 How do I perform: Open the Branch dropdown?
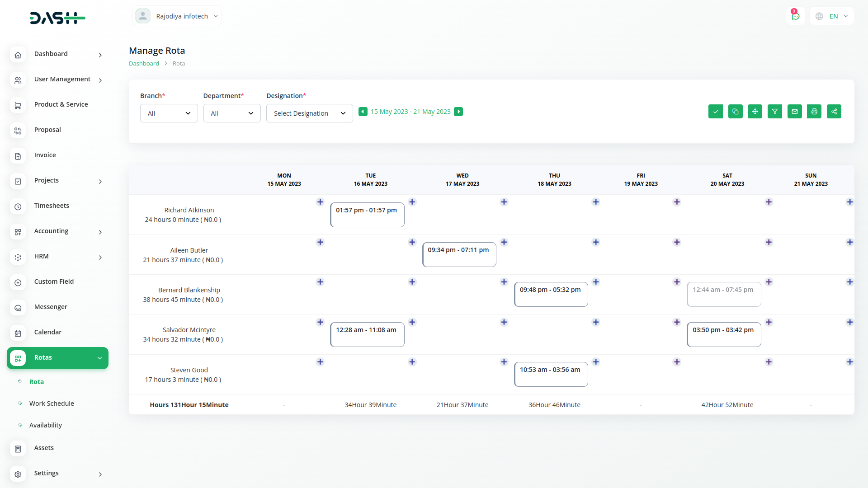[x=169, y=113]
